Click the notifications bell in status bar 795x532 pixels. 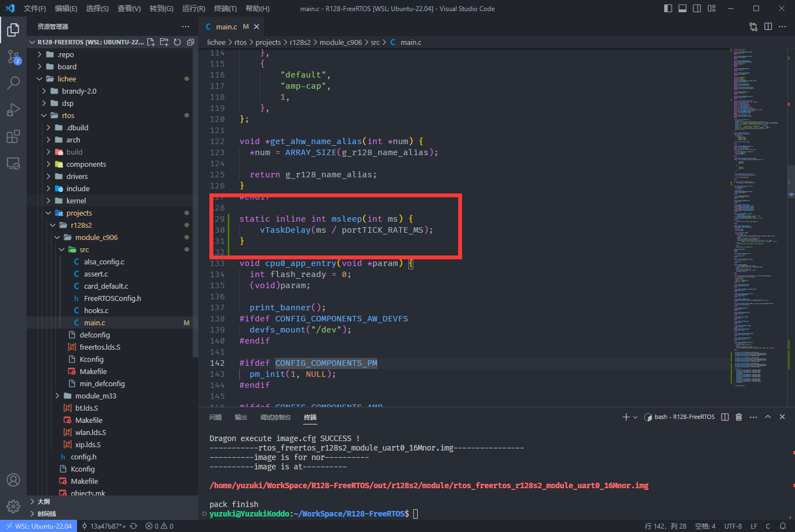783,526
